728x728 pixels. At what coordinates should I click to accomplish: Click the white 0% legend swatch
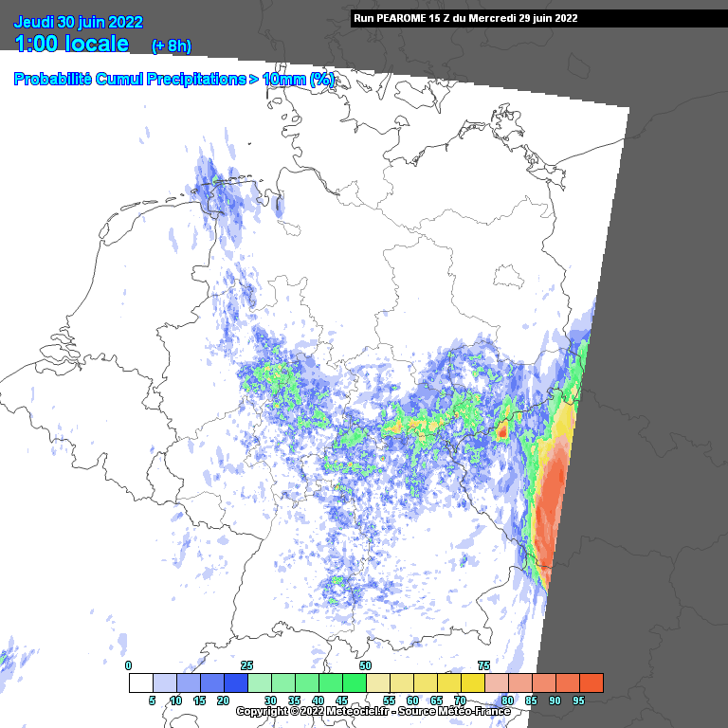pos(140,682)
